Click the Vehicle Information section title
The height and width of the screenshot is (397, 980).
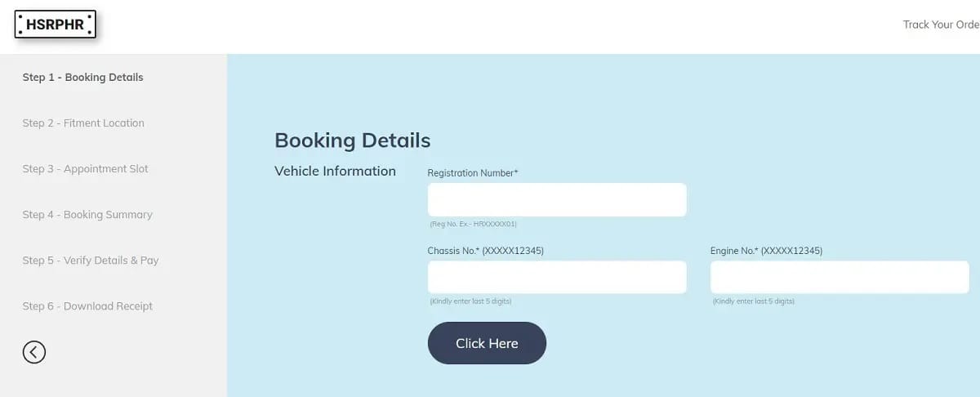pos(335,172)
